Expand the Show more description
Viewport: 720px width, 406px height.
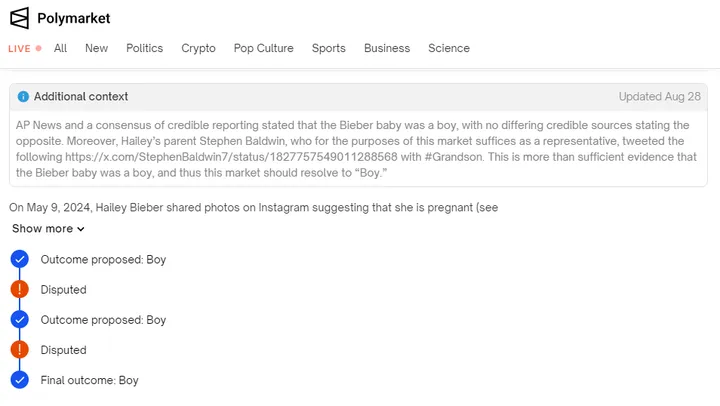click(42, 229)
